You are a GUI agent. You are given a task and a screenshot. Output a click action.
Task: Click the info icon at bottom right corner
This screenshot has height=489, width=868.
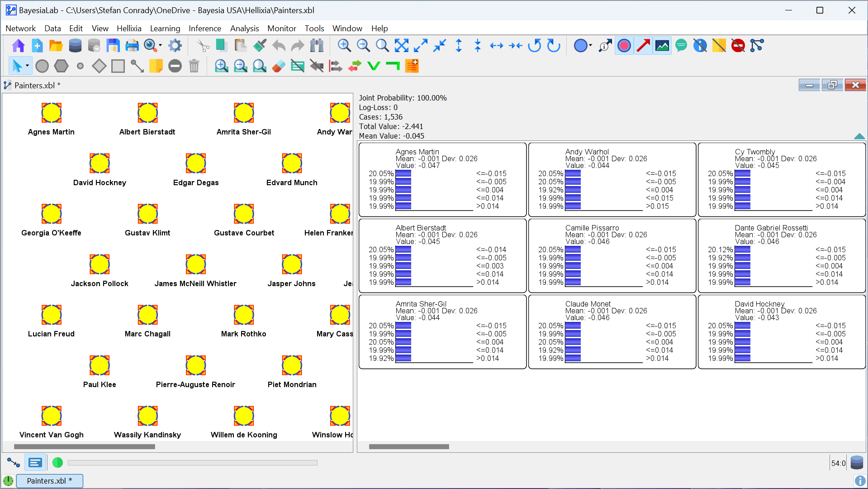point(860,481)
